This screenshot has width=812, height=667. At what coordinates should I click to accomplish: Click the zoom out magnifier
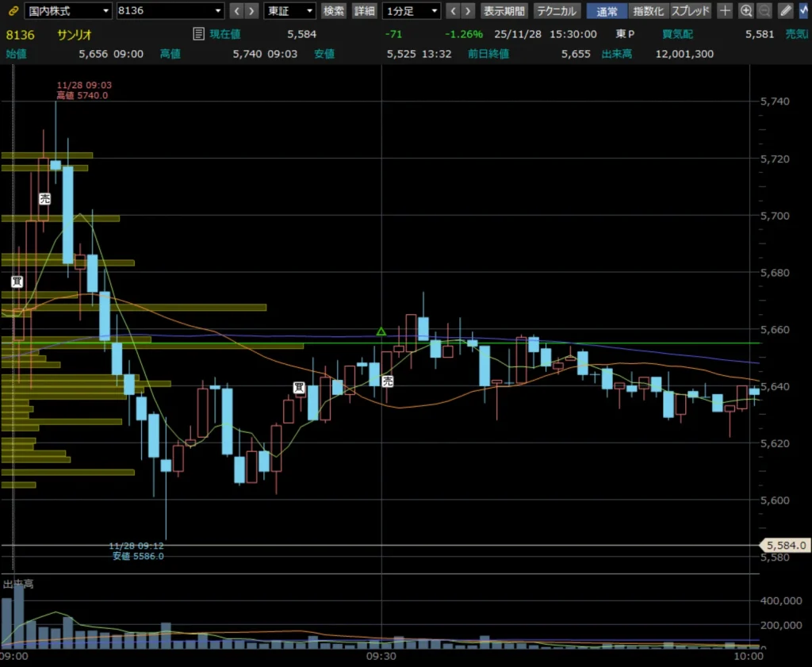click(764, 11)
